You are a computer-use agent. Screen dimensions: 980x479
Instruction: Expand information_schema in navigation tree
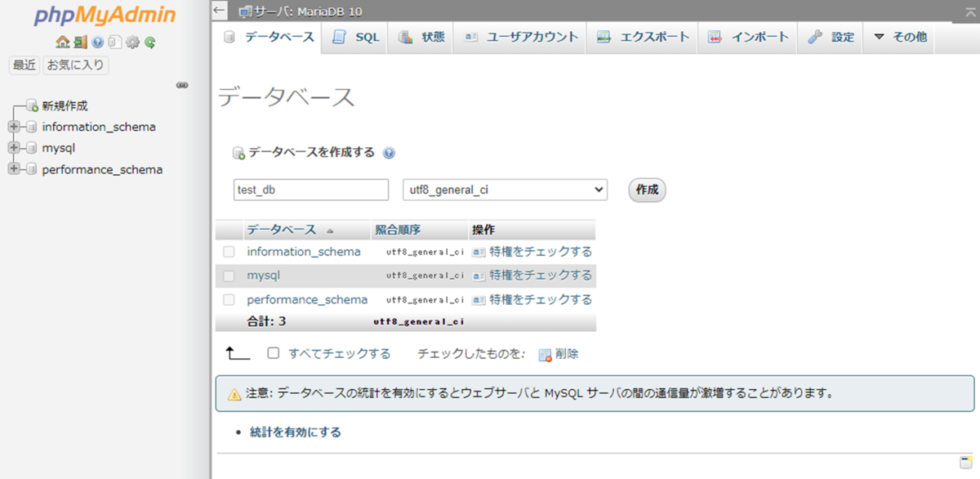(13, 127)
